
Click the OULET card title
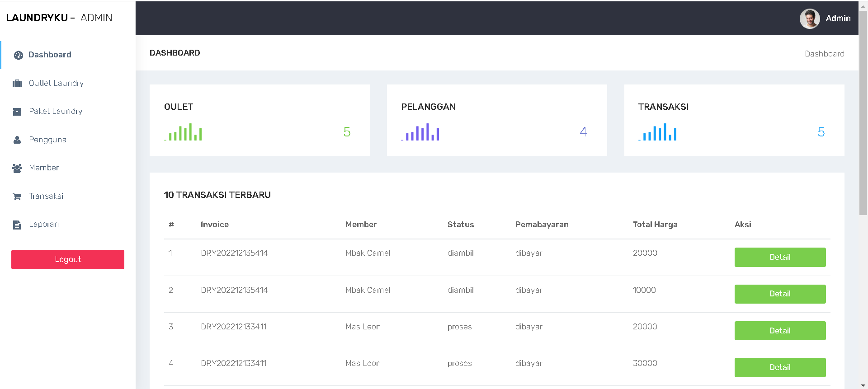pyautogui.click(x=179, y=107)
